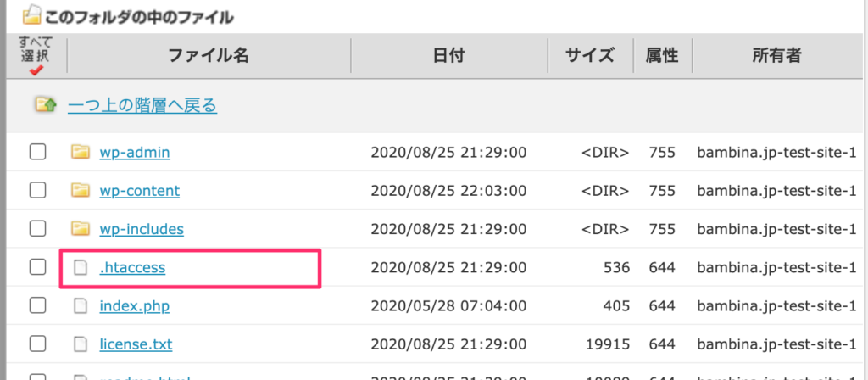Image resolution: width=868 pixels, height=380 pixels.
Task: Click the license.txt file icon
Action: pyautogui.click(x=81, y=344)
